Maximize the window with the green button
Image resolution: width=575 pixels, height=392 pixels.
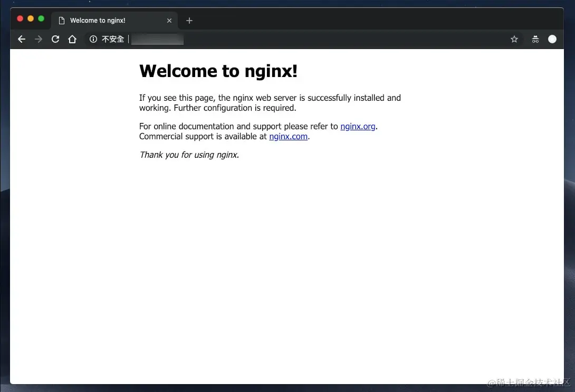click(x=42, y=18)
